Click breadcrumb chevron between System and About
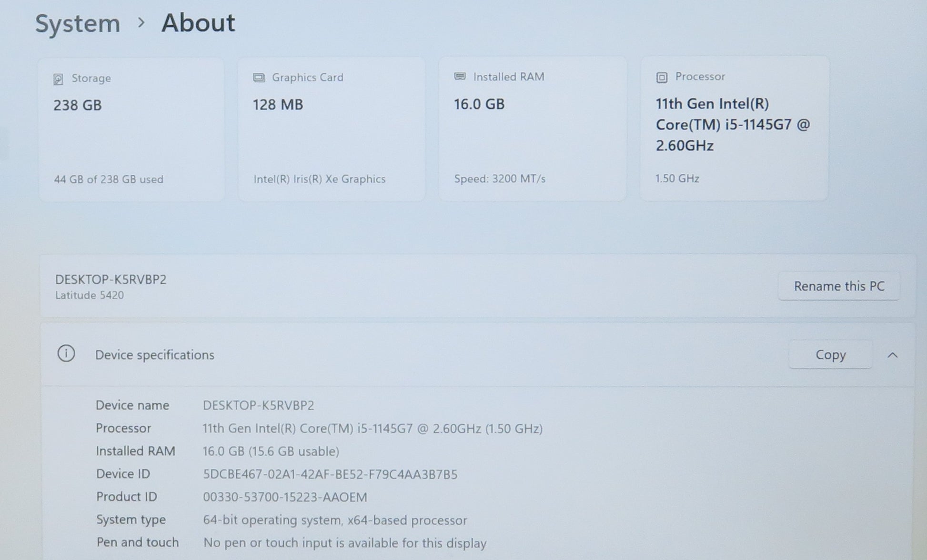Screen dimensions: 927x560 coord(141,22)
